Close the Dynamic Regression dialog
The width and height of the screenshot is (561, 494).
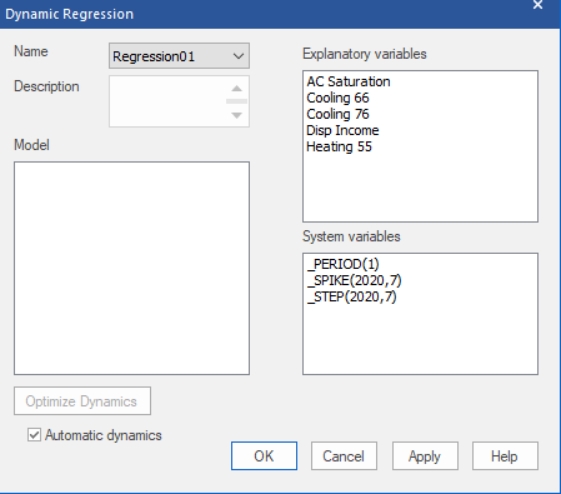(537, 5)
